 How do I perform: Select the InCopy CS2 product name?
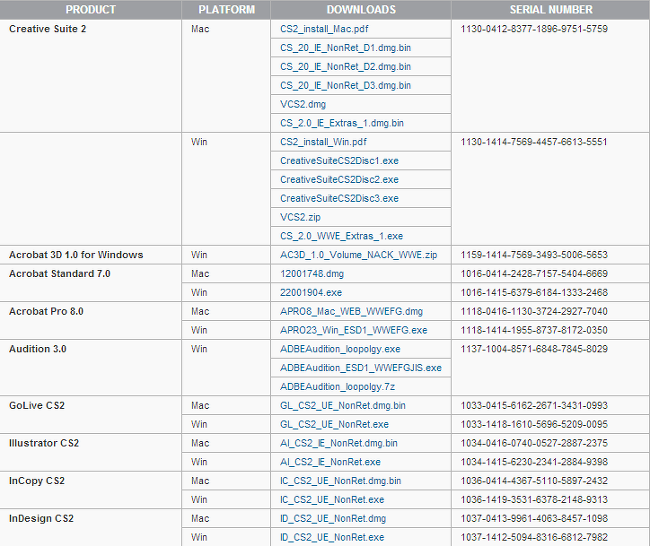[x=37, y=481]
